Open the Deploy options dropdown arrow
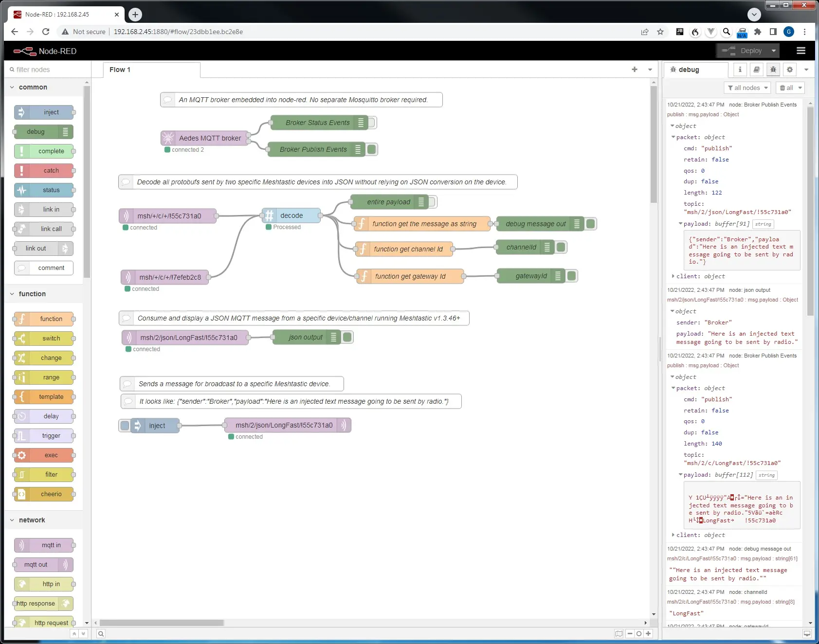This screenshot has height=644, width=819. coord(773,51)
